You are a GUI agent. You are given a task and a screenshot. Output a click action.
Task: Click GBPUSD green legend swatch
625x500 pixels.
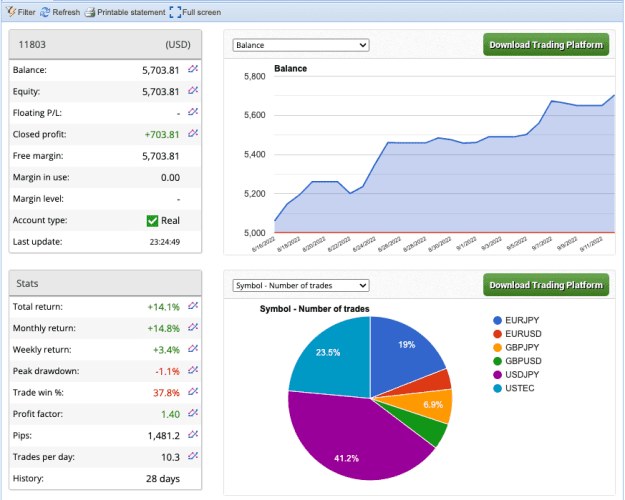pos(497,361)
